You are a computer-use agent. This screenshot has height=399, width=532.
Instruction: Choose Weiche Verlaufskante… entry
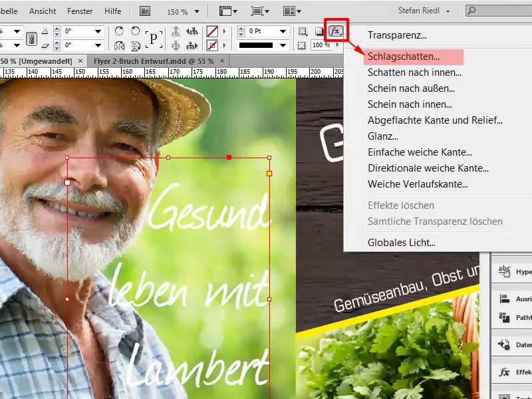coord(418,184)
